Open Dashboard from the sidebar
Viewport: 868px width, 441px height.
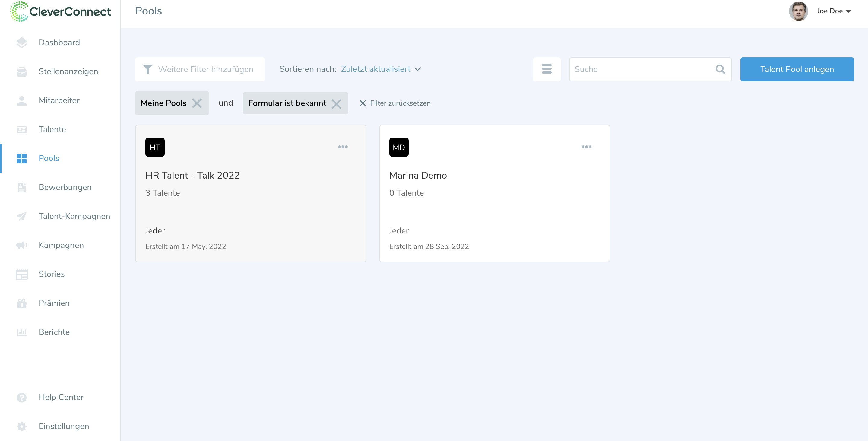click(59, 43)
